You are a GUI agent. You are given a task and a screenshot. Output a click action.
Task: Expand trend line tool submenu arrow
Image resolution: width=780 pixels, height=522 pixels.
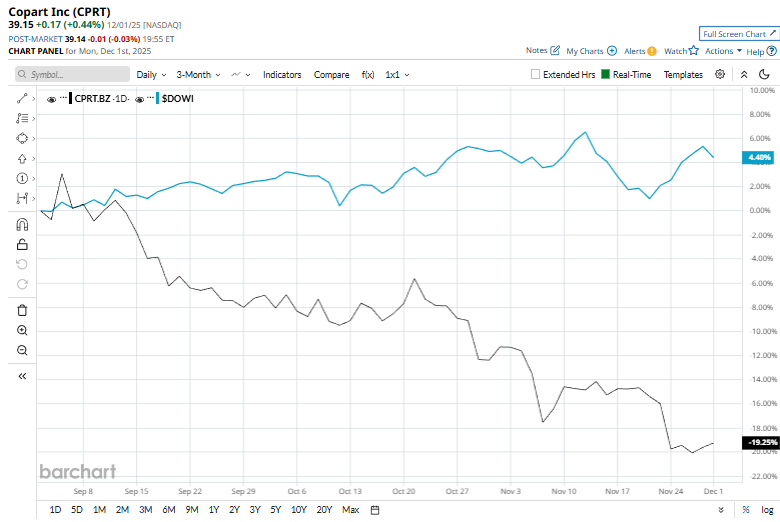33,99
